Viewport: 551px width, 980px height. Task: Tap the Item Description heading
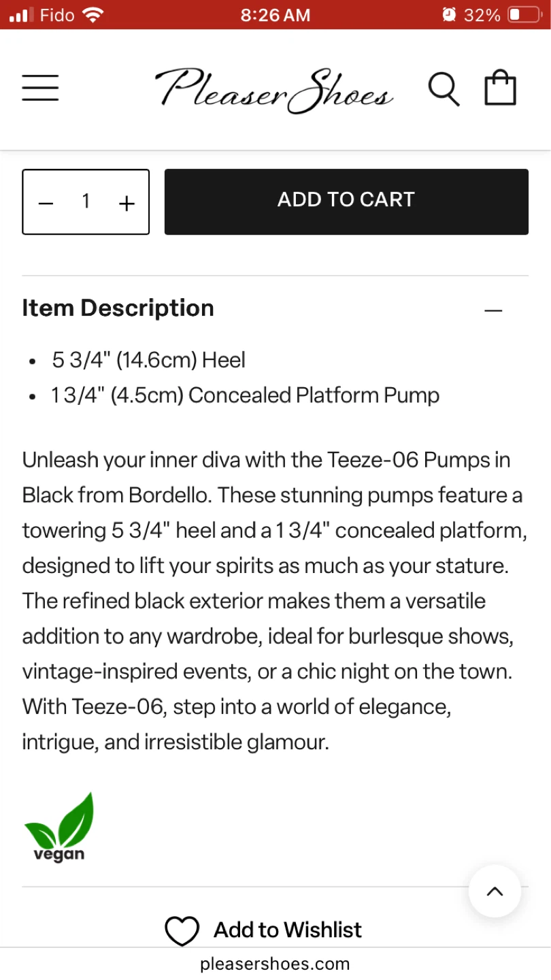[118, 308]
